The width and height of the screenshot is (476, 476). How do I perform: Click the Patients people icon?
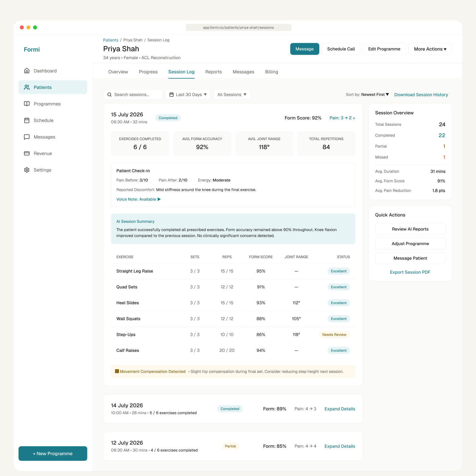pos(27,87)
